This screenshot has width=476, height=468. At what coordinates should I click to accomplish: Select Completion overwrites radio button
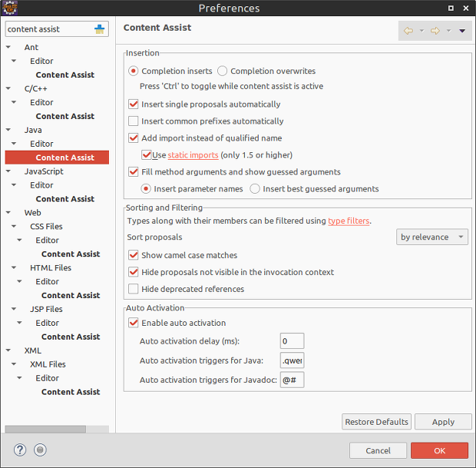click(x=222, y=71)
